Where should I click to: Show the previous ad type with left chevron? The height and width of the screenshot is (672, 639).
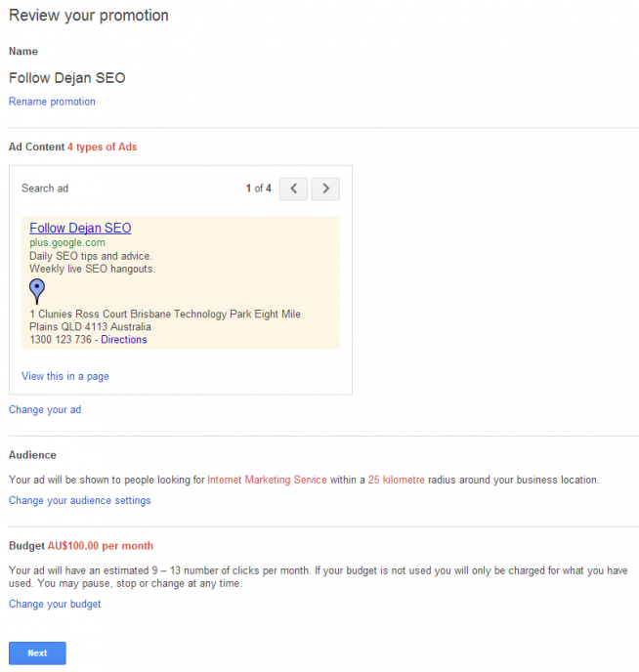pos(293,189)
